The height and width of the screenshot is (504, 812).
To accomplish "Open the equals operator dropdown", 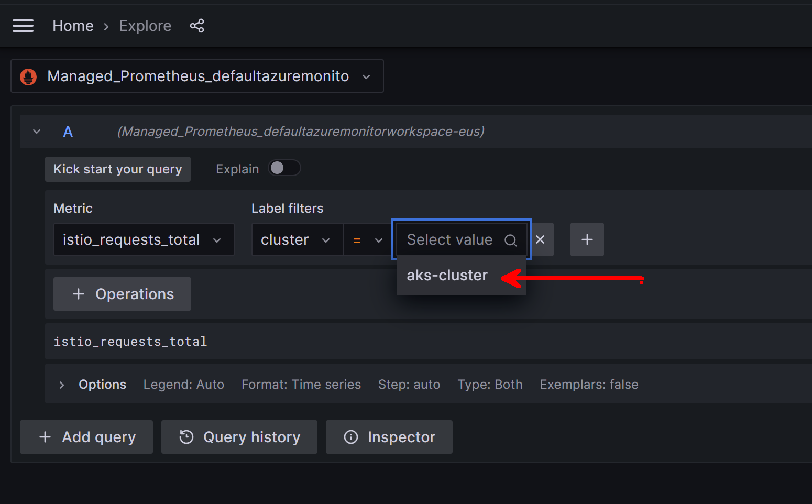I will (x=367, y=240).
